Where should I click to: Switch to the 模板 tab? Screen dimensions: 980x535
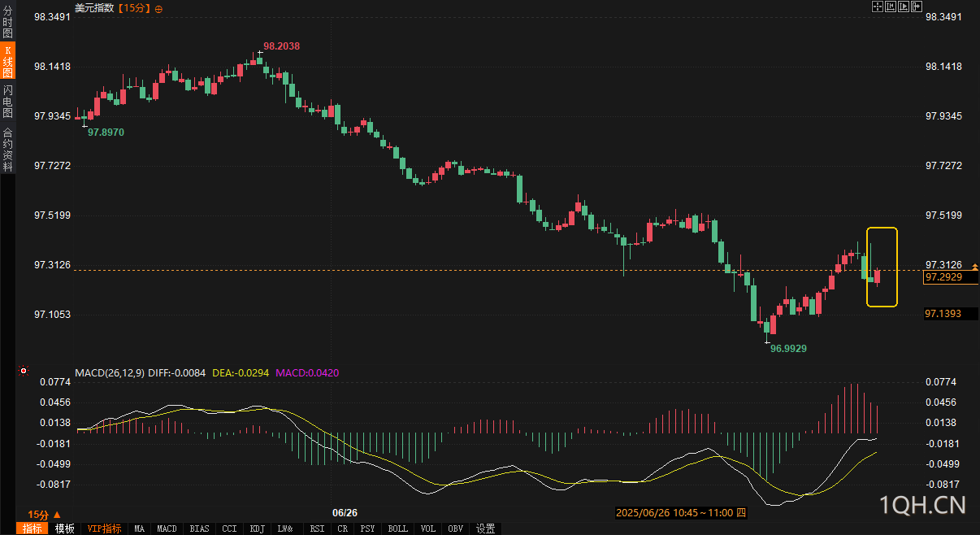pyautogui.click(x=65, y=528)
